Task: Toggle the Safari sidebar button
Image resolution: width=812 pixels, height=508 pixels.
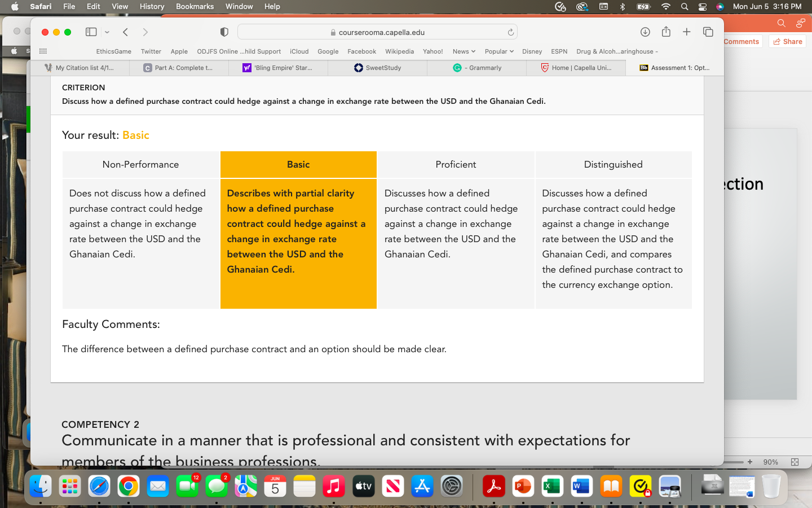Action: tap(91, 32)
